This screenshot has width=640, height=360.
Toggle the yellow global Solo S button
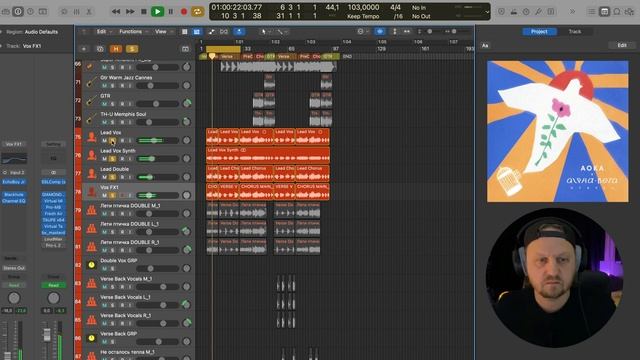pos(132,49)
